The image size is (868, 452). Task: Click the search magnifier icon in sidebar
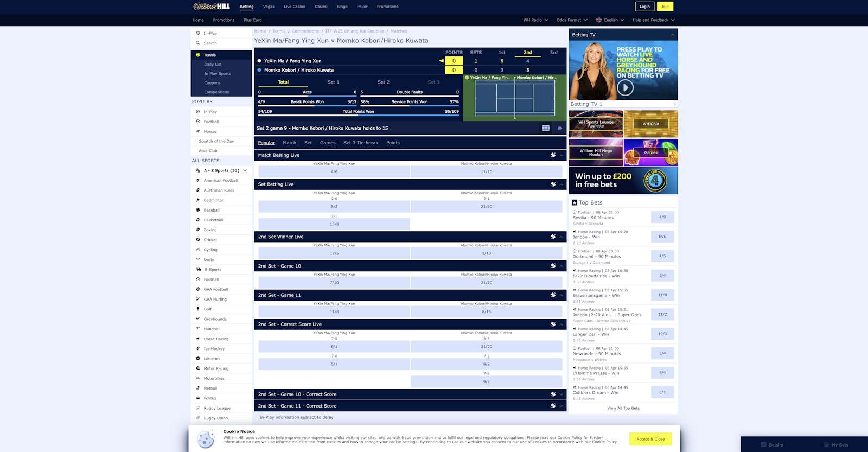(x=198, y=43)
